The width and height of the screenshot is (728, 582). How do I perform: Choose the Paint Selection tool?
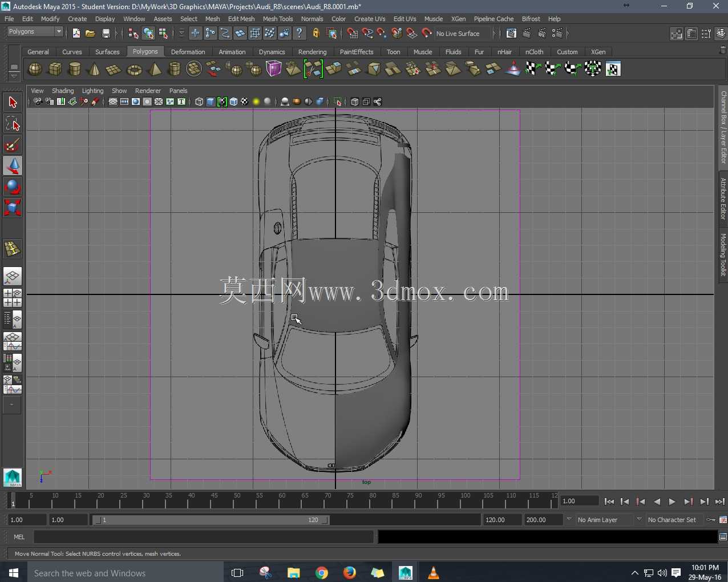(13, 145)
